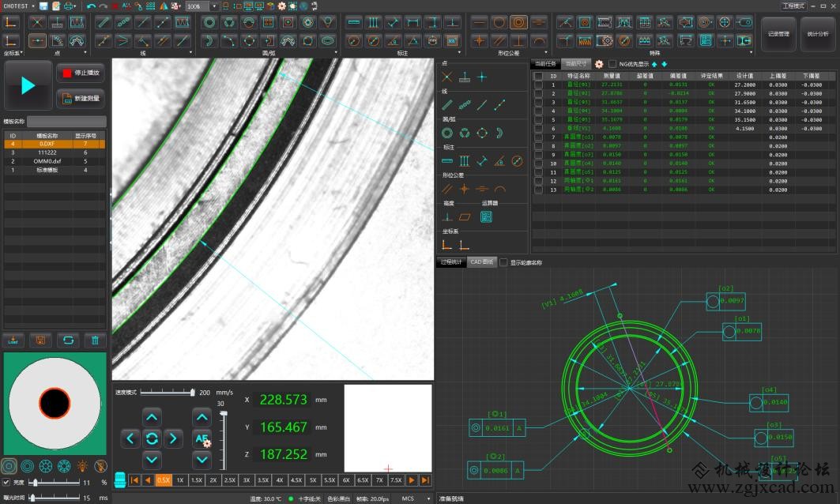Save the project with the floppy disk icon
Screen dimensions: 840x504
(43, 6)
